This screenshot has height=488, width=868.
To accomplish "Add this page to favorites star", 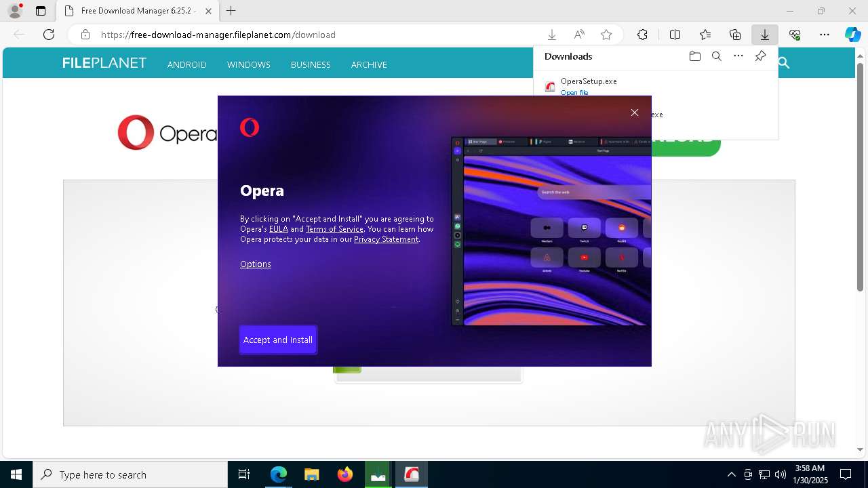I will pos(606,35).
